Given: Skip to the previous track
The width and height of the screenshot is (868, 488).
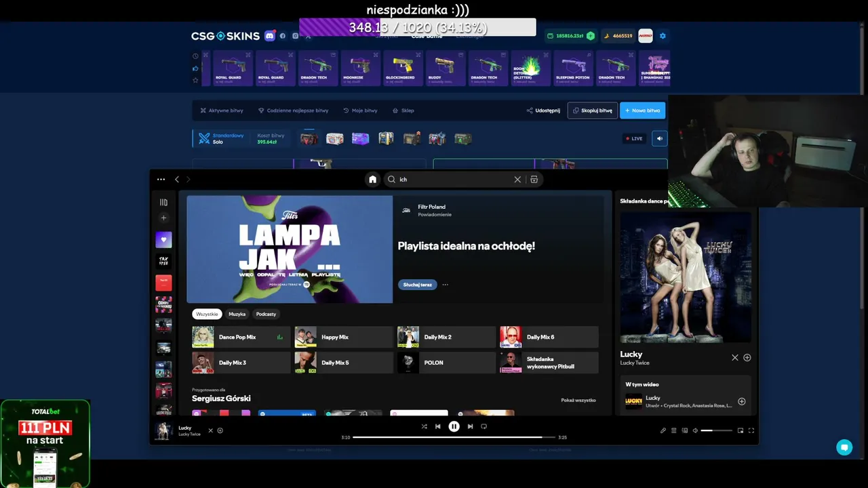Looking at the screenshot, I should point(438,426).
